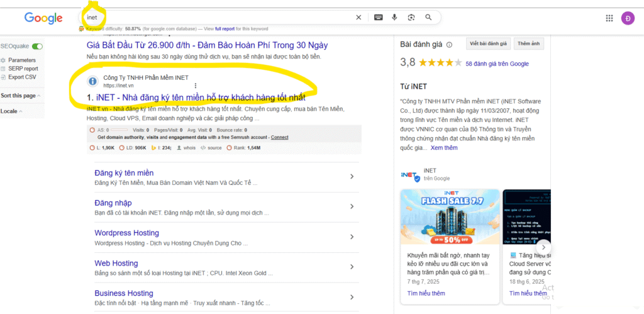Open the SERP report

pos(23,69)
